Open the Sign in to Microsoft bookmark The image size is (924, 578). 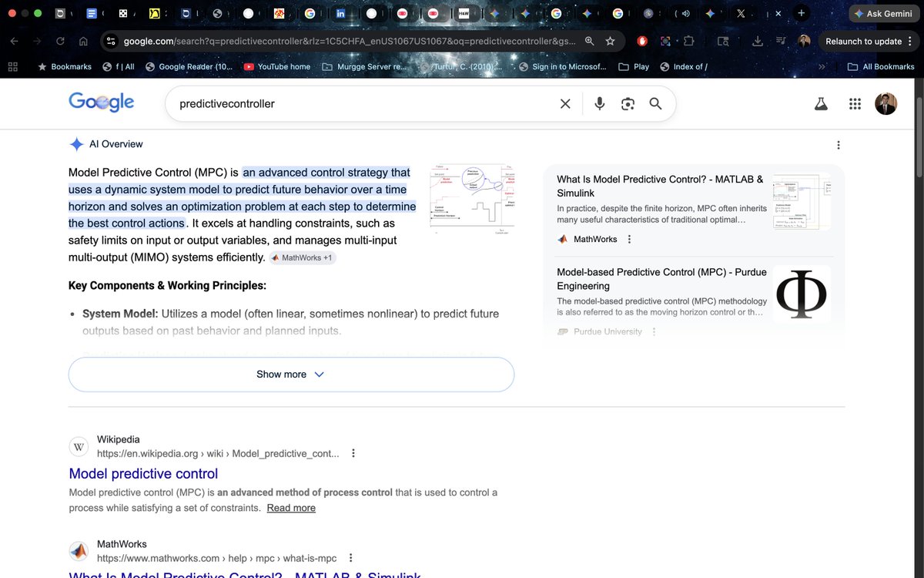click(562, 67)
